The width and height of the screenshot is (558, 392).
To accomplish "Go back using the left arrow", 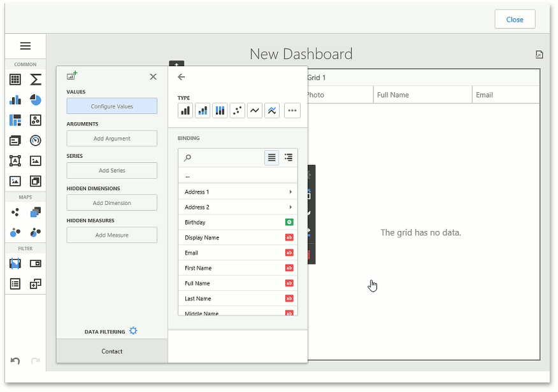I will 182,77.
